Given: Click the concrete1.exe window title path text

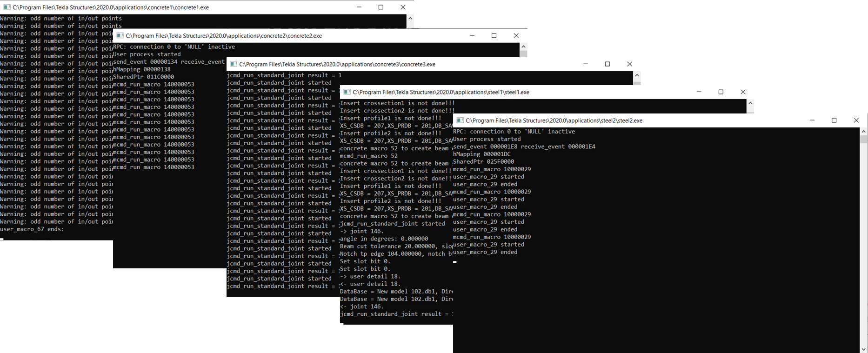Looking at the screenshot, I should [111, 7].
